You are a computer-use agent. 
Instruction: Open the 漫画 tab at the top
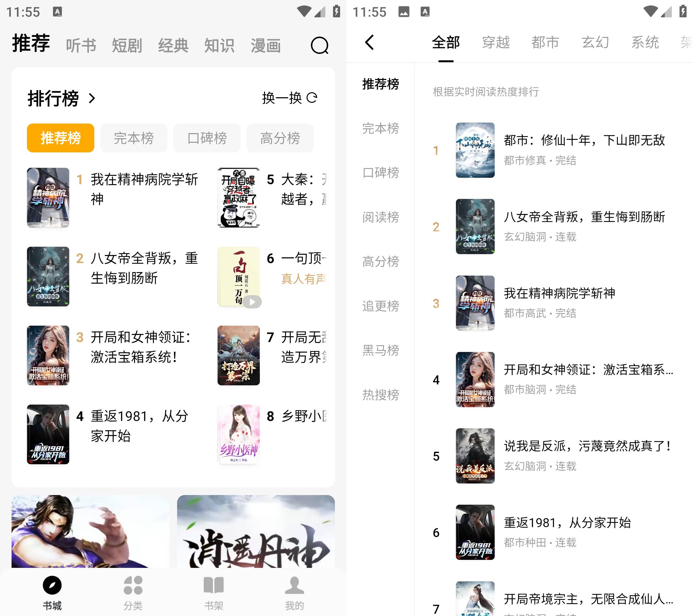pyautogui.click(x=265, y=46)
